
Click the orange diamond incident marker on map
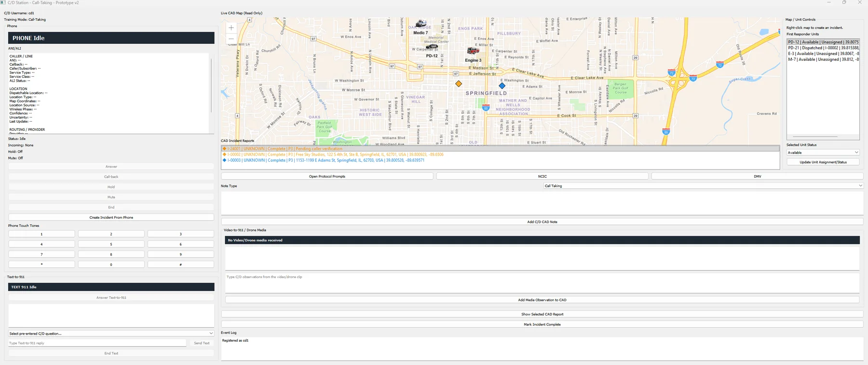[x=459, y=84]
